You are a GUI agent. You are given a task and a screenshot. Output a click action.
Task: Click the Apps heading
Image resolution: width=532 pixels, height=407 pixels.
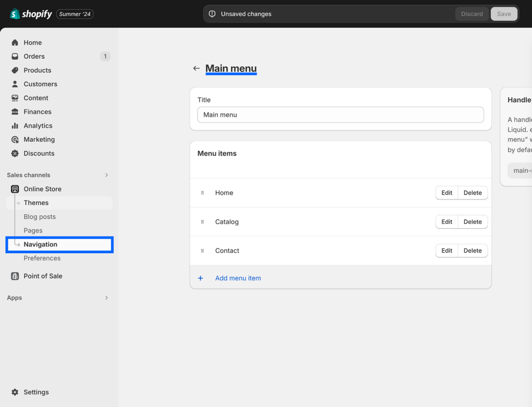pyautogui.click(x=15, y=298)
